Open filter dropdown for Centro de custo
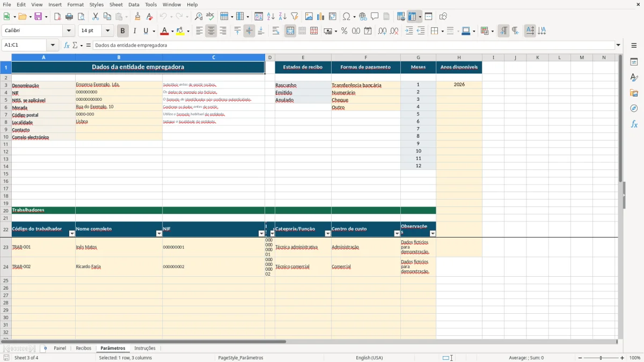 coord(397,233)
